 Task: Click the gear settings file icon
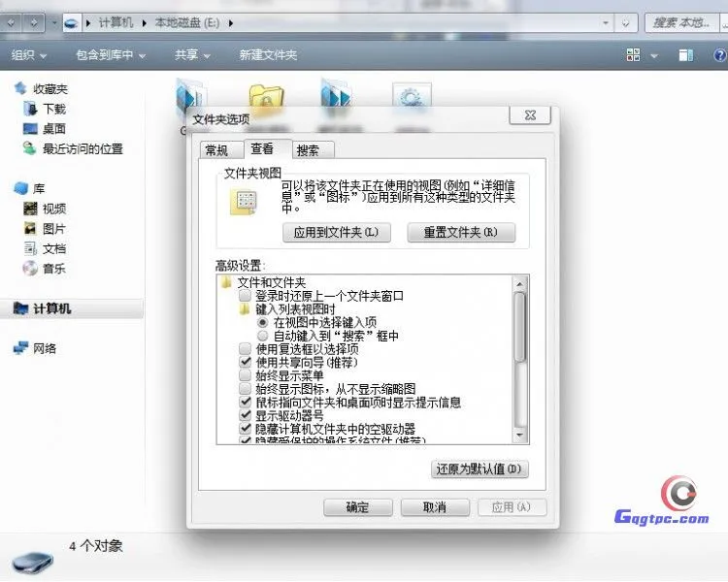412,98
